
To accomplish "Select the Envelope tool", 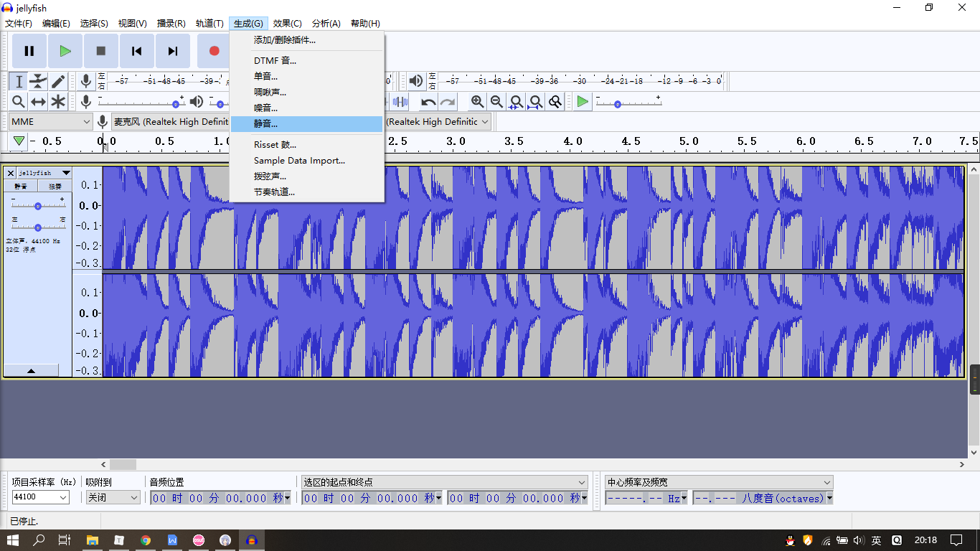I will pyautogui.click(x=38, y=82).
